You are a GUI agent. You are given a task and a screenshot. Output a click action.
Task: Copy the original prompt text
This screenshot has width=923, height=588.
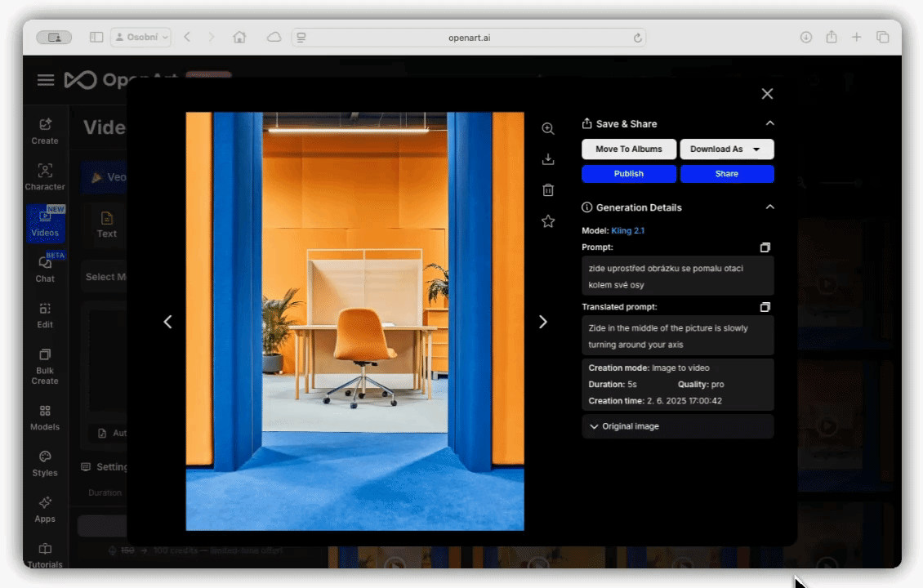tap(765, 247)
